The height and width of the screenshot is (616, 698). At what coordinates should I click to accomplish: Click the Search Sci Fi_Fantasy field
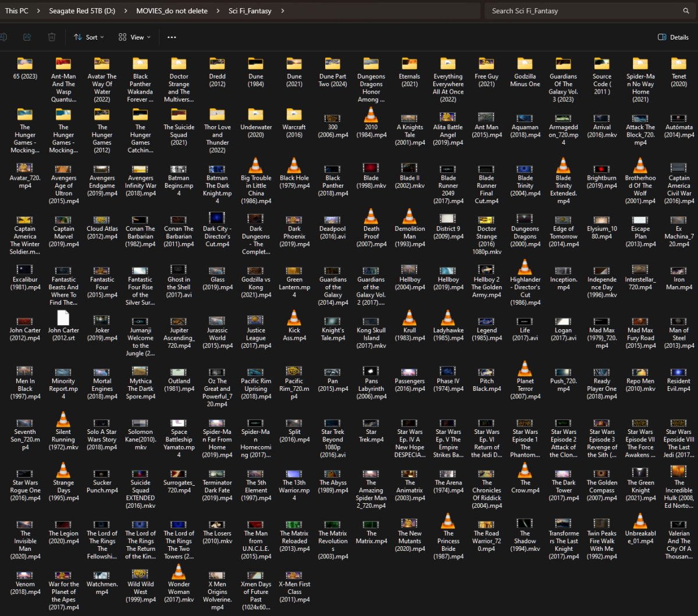tap(582, 11)
